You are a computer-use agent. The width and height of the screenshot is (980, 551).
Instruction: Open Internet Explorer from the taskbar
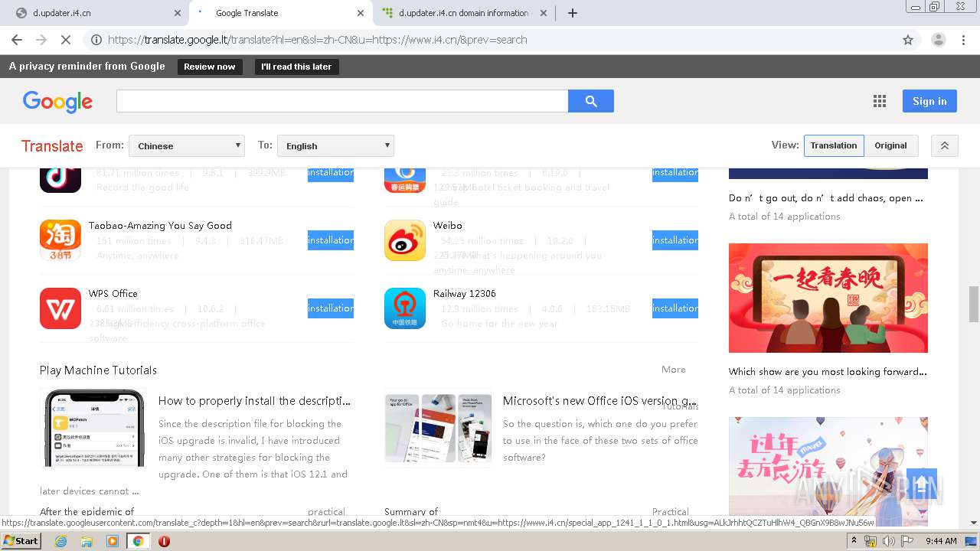[60, 541]
